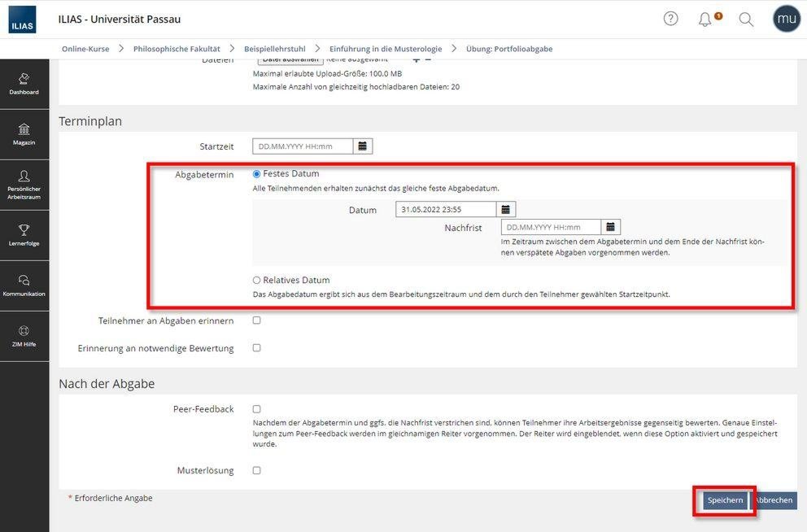Open Kommunikation in sidebar
Image resolution: width=807 pixels, height=532 pixels.
pos(24,286)
